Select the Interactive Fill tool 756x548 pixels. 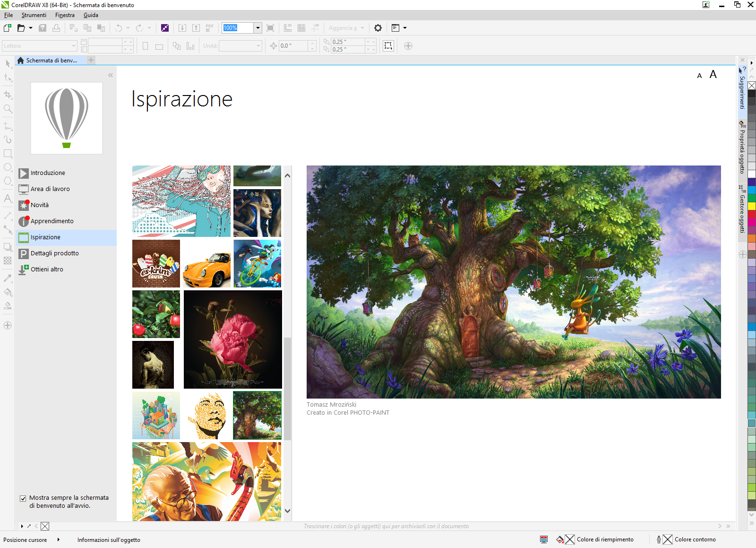pyautogui.click(x=8, y=292)
